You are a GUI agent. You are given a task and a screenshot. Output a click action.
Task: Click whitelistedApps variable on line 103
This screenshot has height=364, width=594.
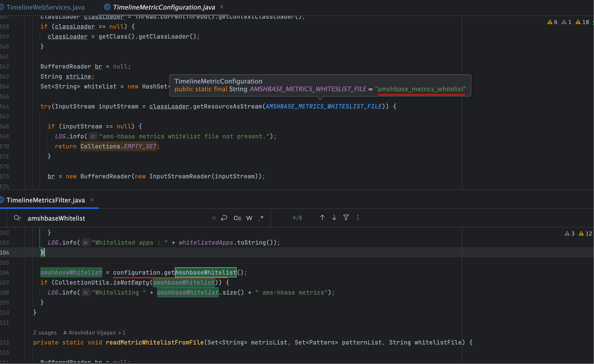click(206, 243)
